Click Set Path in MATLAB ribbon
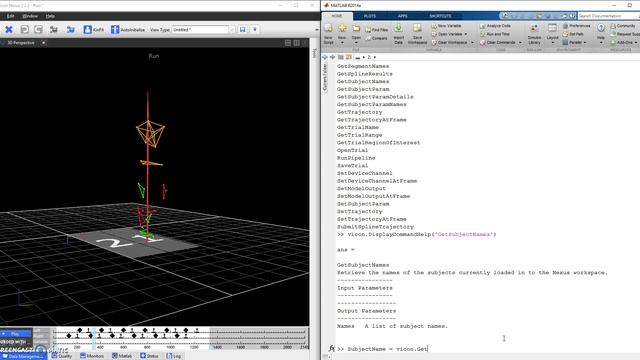The image size is (640, 360). coord(573,34)
